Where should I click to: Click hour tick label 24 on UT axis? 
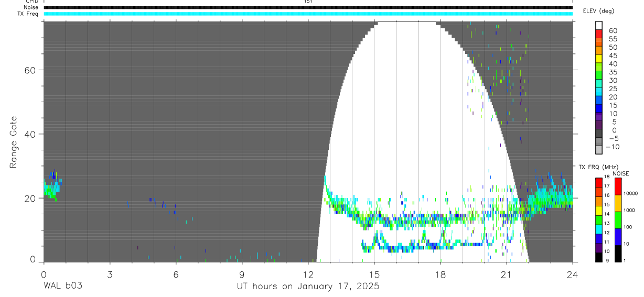(x=572, y=274)
